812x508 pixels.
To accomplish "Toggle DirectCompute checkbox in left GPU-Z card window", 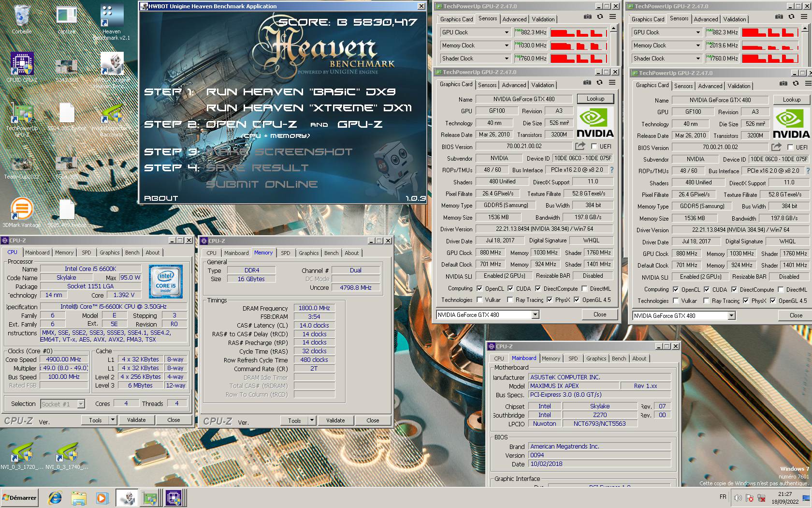I will (x=538, y=288).
